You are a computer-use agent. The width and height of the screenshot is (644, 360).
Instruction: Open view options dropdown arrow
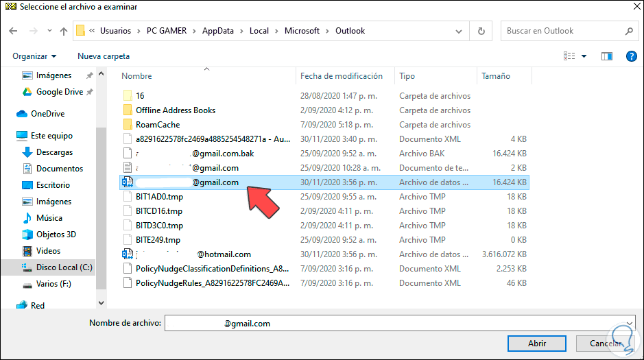584,56
